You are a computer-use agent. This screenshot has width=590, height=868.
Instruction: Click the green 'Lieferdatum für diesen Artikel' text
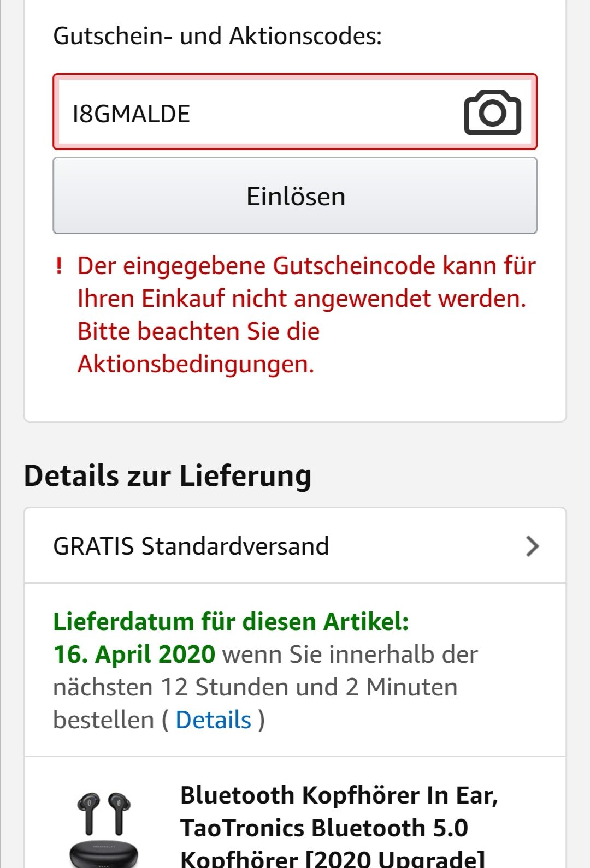tap(231, 622)
